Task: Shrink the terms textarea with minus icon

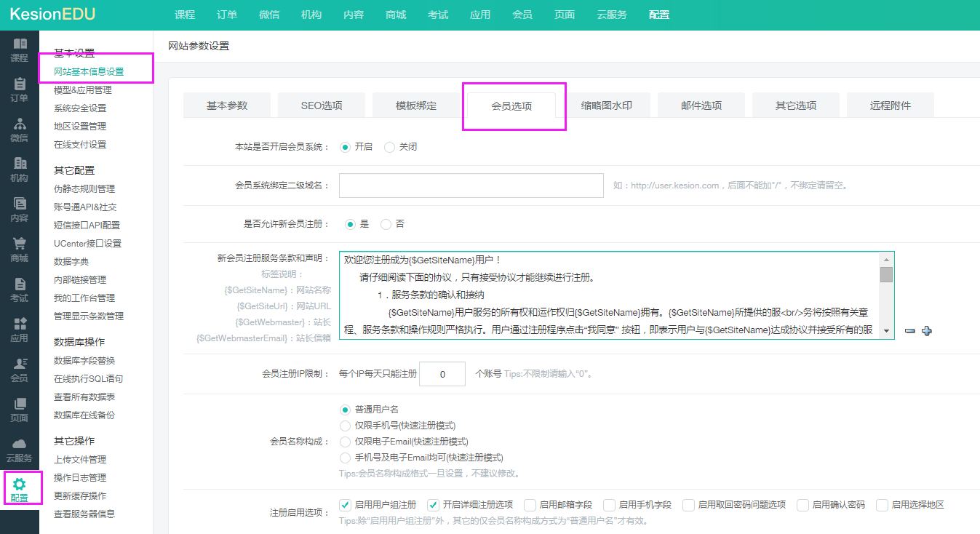Action: [x=909, y=331]
